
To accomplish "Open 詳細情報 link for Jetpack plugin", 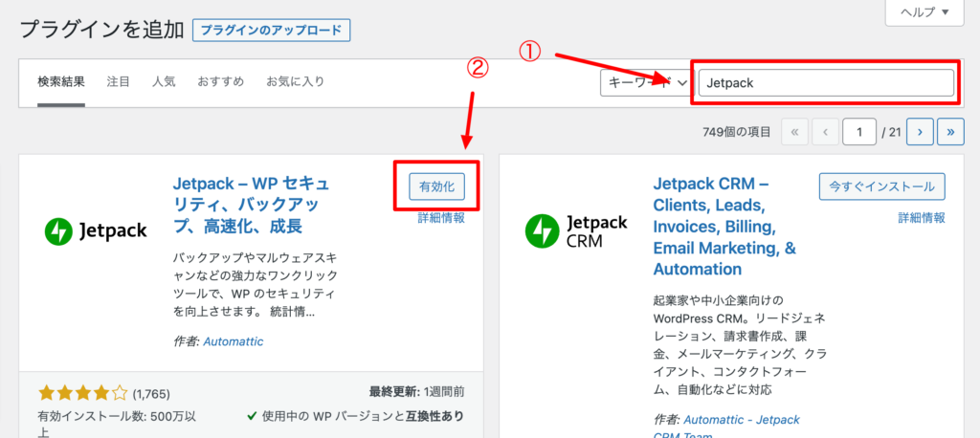I will pos(441,217).
